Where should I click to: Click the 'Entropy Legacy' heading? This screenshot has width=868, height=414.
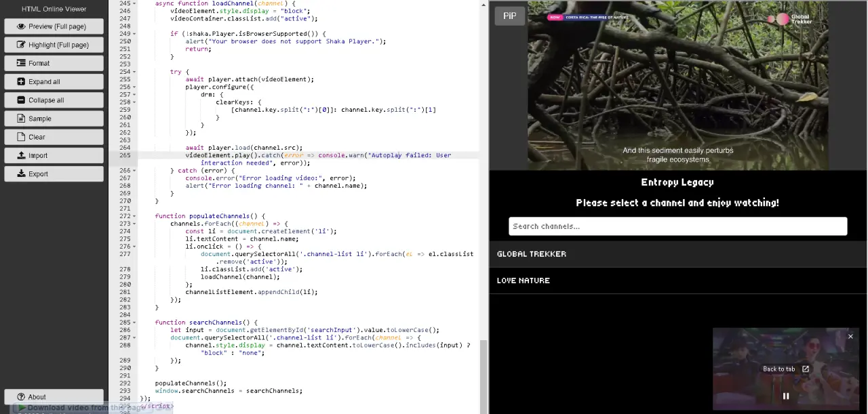(677, 182)
